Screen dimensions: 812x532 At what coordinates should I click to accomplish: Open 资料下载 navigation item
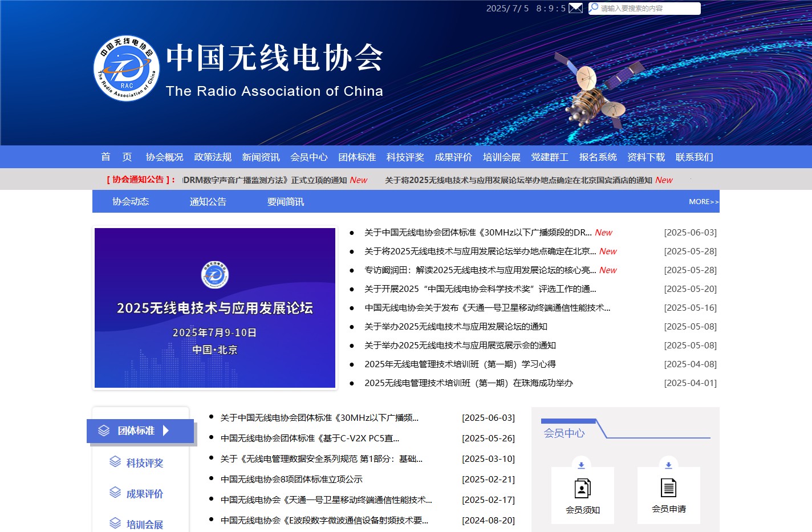646,157
